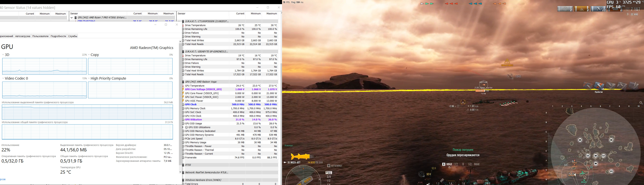Viewport: 644px width, 185px height.
Task: Click the GPU Temperature thermometer icon
Action: tap(183, 86)
